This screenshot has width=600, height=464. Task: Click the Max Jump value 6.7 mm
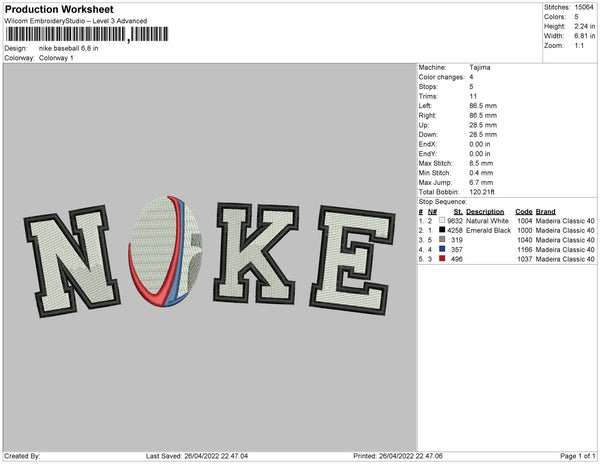pos(481,182)
